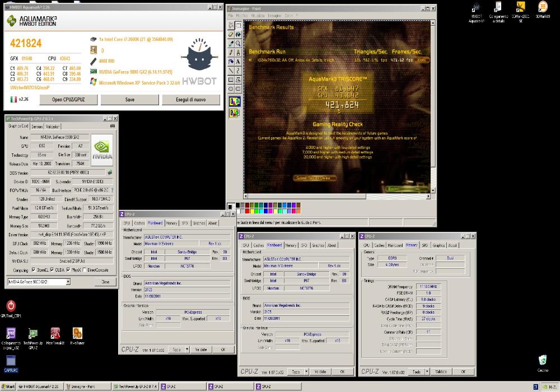Select the Pick Color eyedropper tool
This screenshot has width=560, height=392.
[x=231, y=43]
